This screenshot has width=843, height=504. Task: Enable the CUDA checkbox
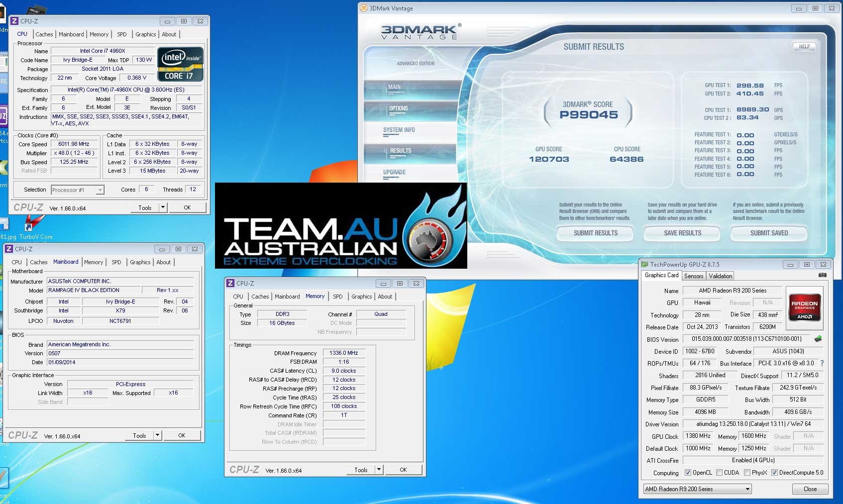tap(720, 473)
